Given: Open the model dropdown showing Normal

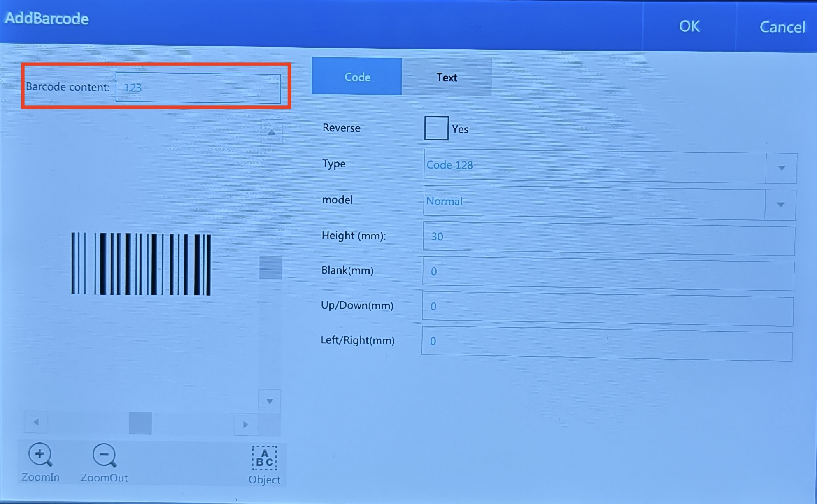Looking at the screenshot, I should [x=609, y=203].
